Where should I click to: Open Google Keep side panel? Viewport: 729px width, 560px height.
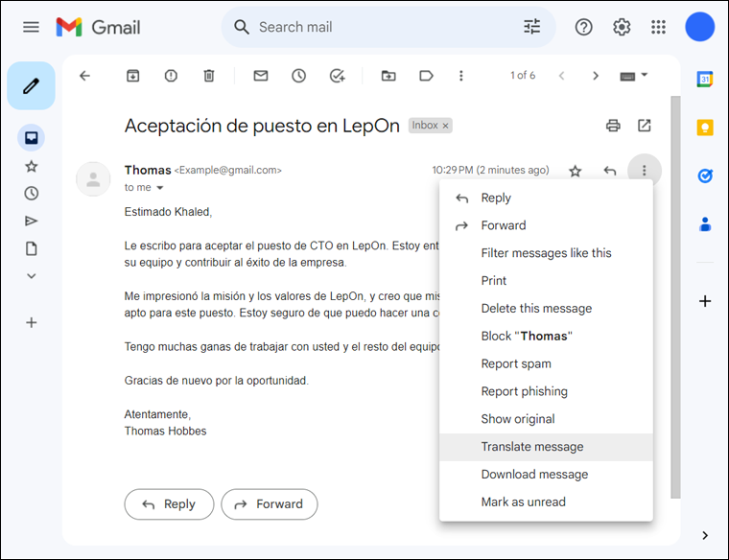click(705, 128)
